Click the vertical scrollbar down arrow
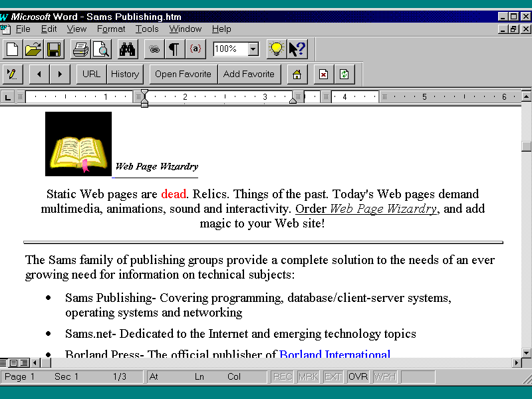This screenshot has height=399, width=532. (527, 352)
